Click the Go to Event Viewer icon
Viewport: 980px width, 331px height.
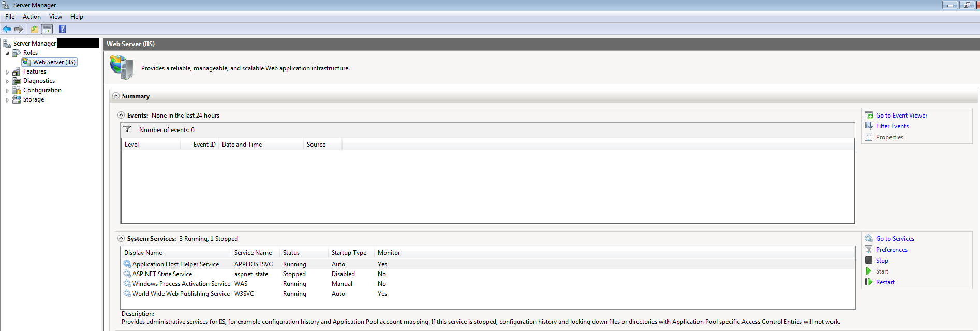click(x=869, y=115)
